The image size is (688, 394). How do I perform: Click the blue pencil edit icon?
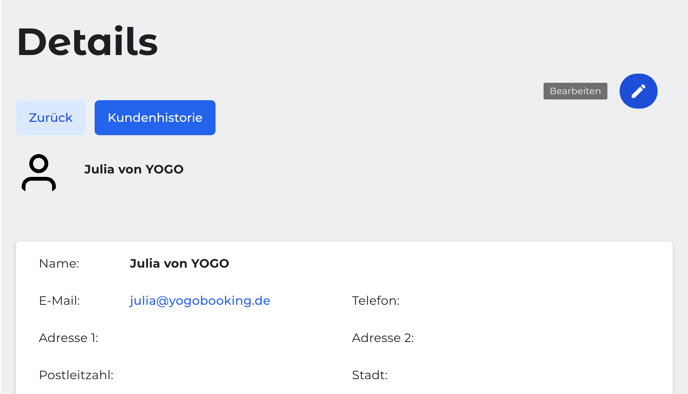tap(638, 91)
